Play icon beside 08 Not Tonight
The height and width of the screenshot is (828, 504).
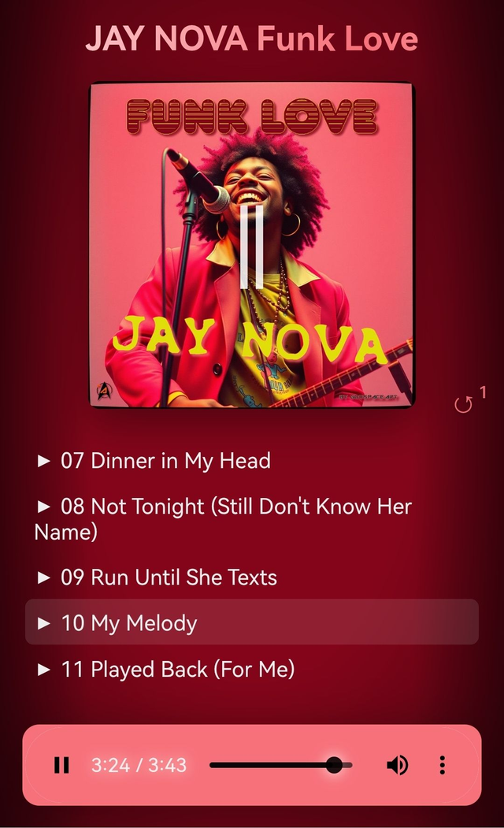click(44, 507)
